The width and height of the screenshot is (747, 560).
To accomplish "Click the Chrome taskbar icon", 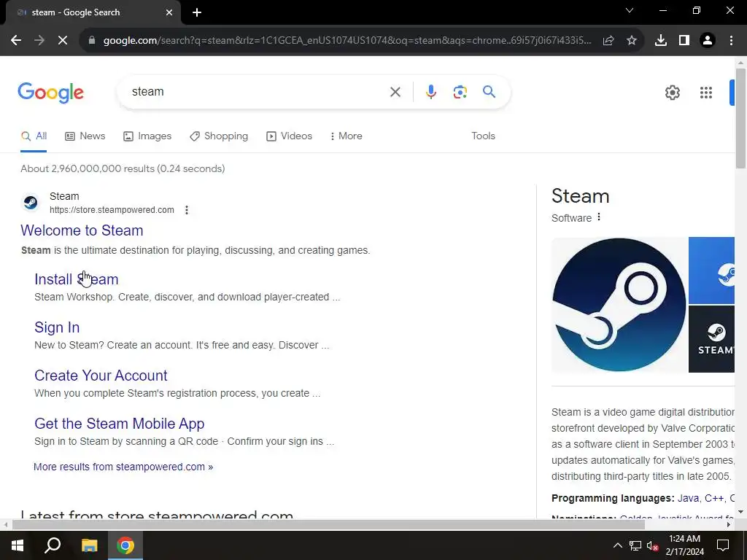I will pos(125,545).
